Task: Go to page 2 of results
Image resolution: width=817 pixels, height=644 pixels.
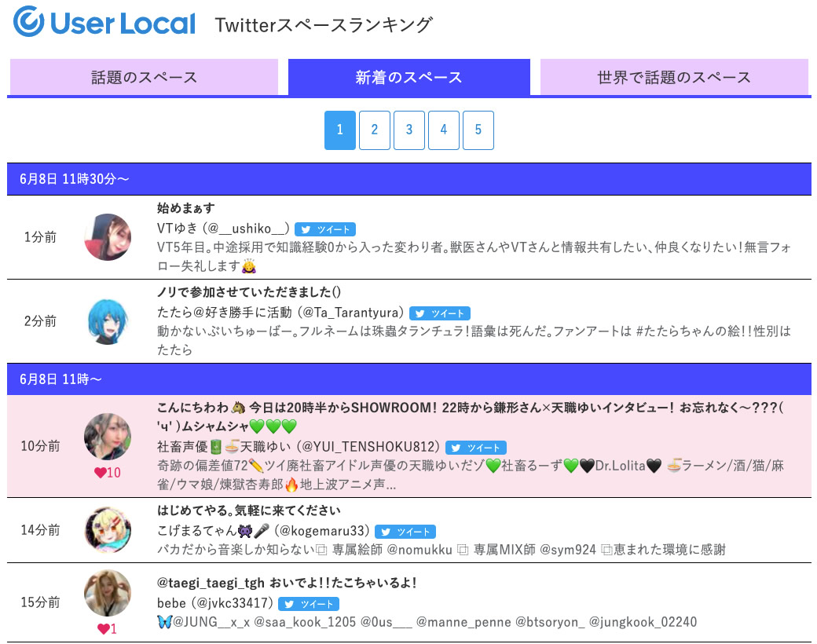Action: coord(375,130)
